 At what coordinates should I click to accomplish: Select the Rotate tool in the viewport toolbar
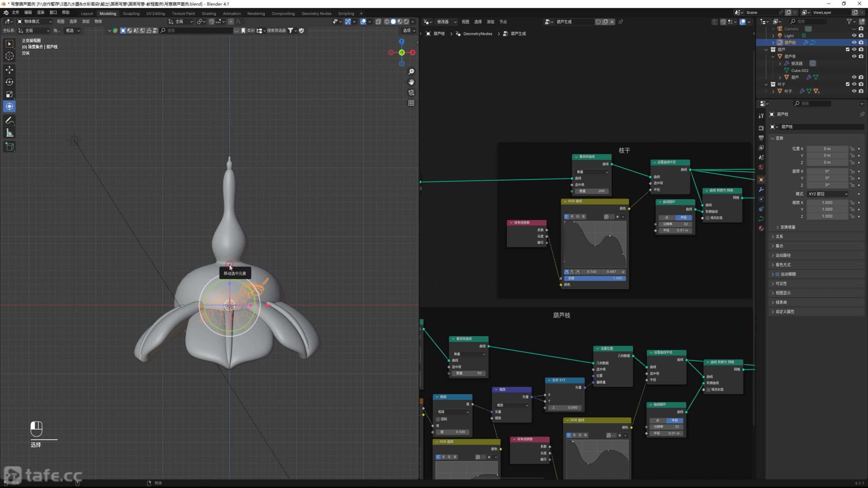point(9,82)
